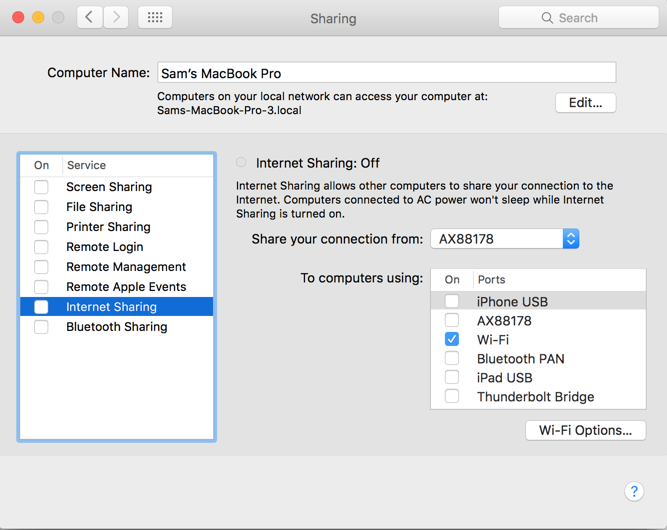Open Wi-Fi Options… button
Screen dimensions: 667x530
click(x=585, y=430)
